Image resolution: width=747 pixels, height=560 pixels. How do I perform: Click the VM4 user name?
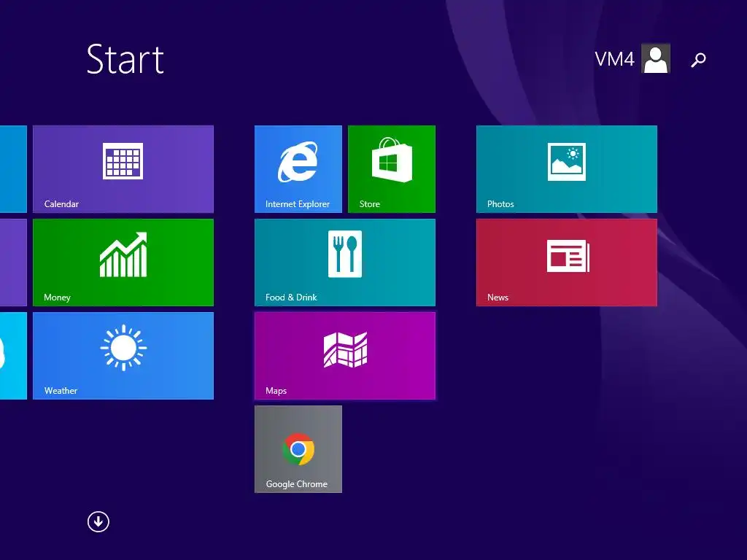(x=614, y=59)
